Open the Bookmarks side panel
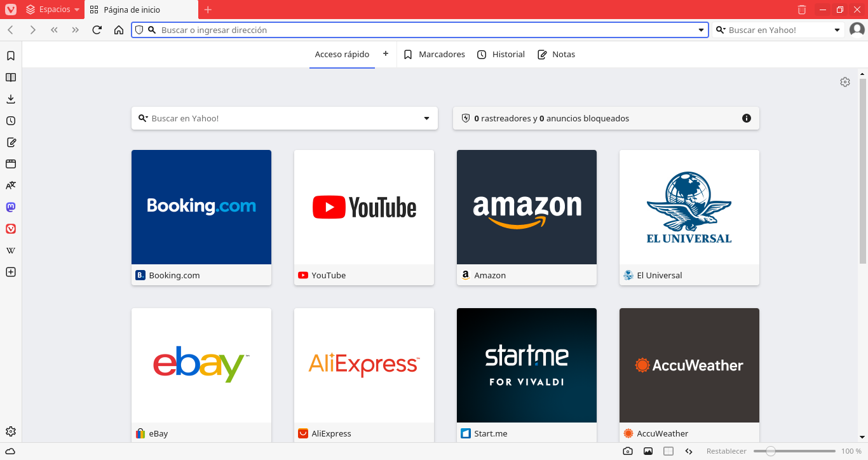 tap(11, 56)
